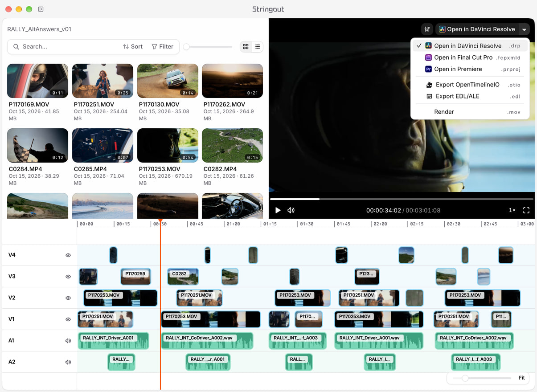The width and height of the screenshot is (537, 392).
Task: Click the V4 track label
Action: pyautogui.click(x=12, y=255)
